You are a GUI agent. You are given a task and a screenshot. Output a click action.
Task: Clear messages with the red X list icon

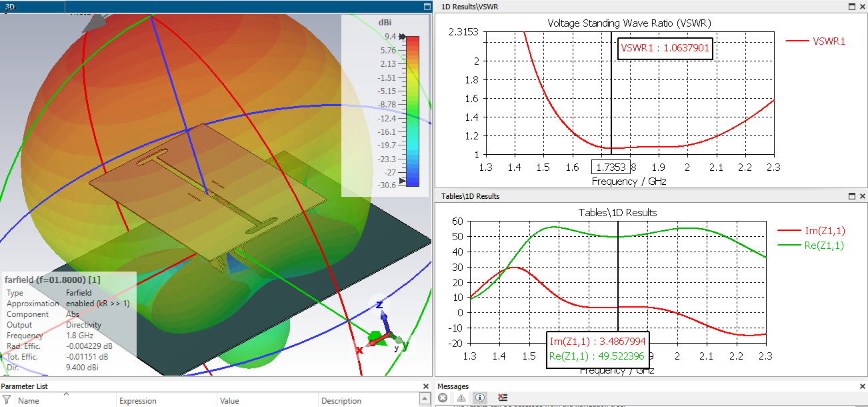pyautogui.click(x=503, y=398)
